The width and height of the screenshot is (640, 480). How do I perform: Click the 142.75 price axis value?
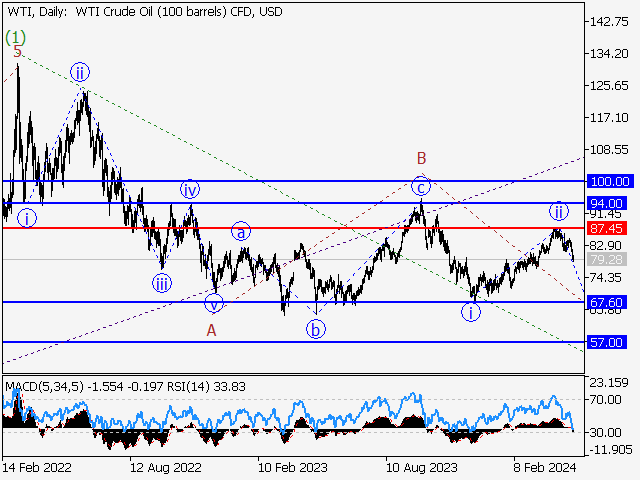609,22
